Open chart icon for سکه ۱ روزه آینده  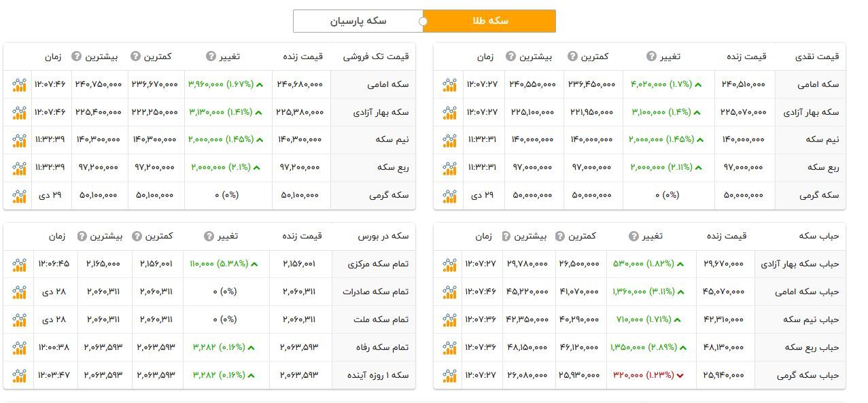tap(19, 376)
